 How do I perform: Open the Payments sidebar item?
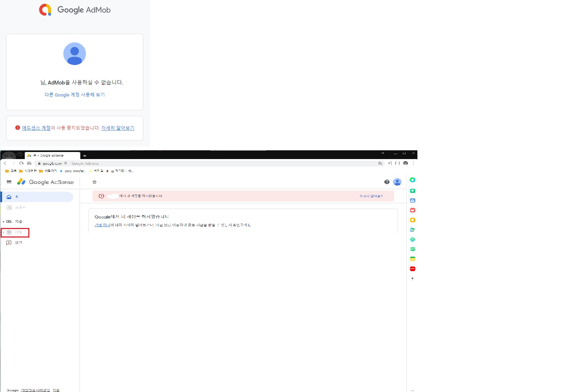(x=15, y=222)
